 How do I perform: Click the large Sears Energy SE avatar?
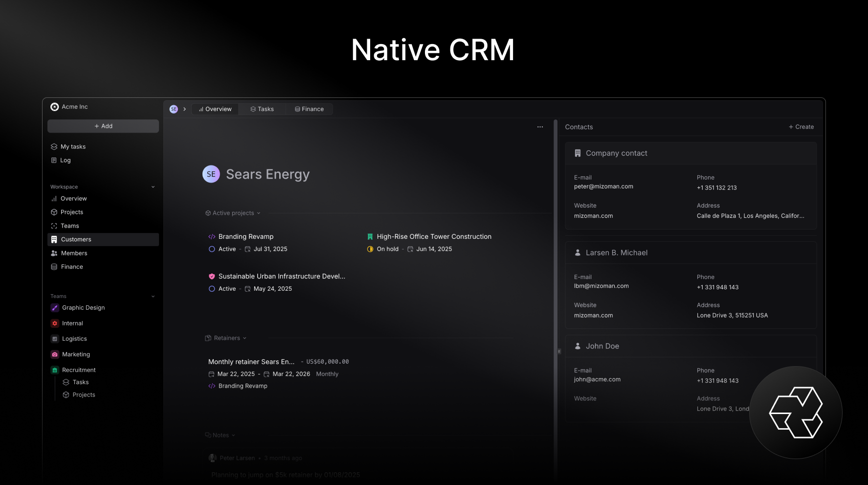tap(211, 174)
